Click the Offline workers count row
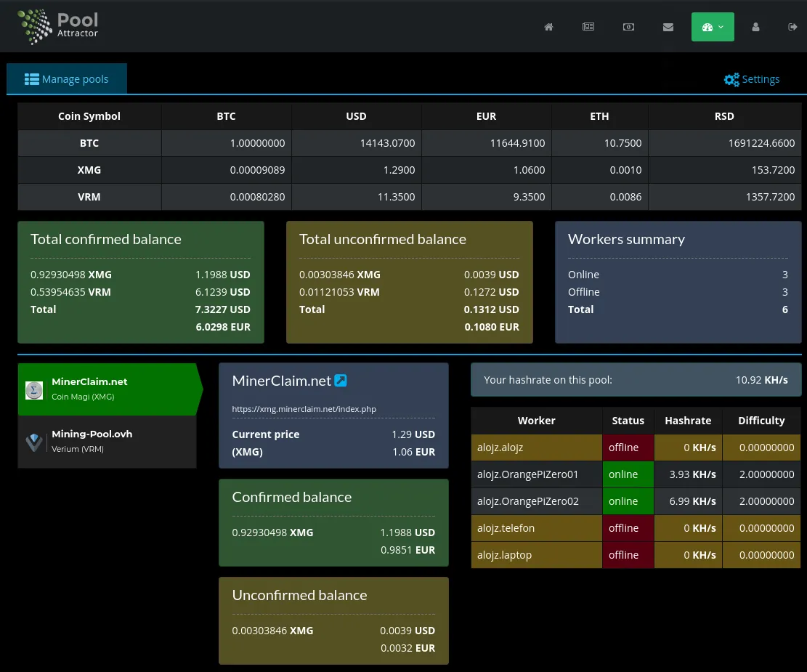 678,292
